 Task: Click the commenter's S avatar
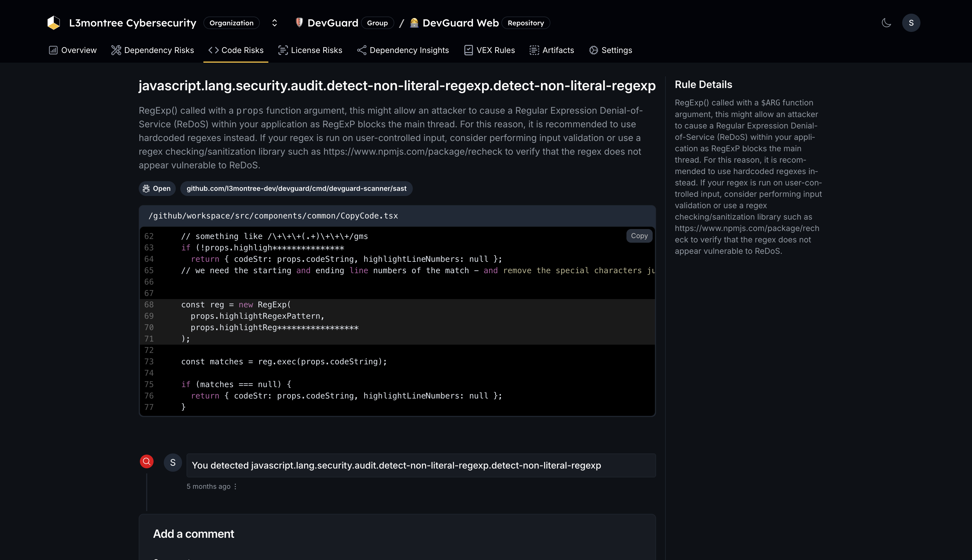click(173, 462)
